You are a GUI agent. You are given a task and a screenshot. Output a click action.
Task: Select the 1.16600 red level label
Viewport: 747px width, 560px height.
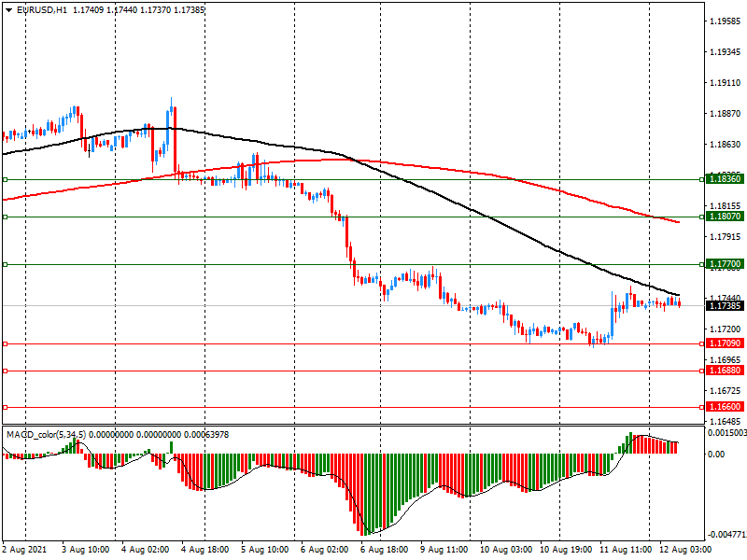point(726,407)
